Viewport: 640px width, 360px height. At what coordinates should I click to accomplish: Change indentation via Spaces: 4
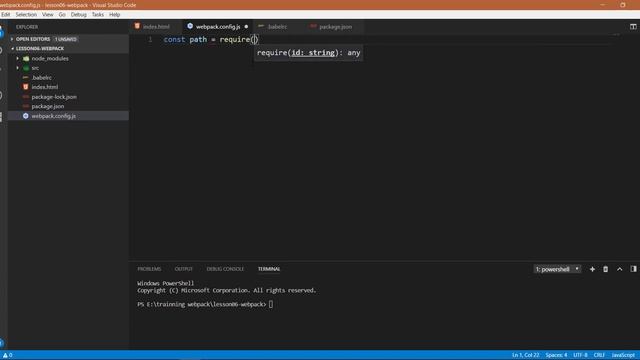click(x=556, y=355)
